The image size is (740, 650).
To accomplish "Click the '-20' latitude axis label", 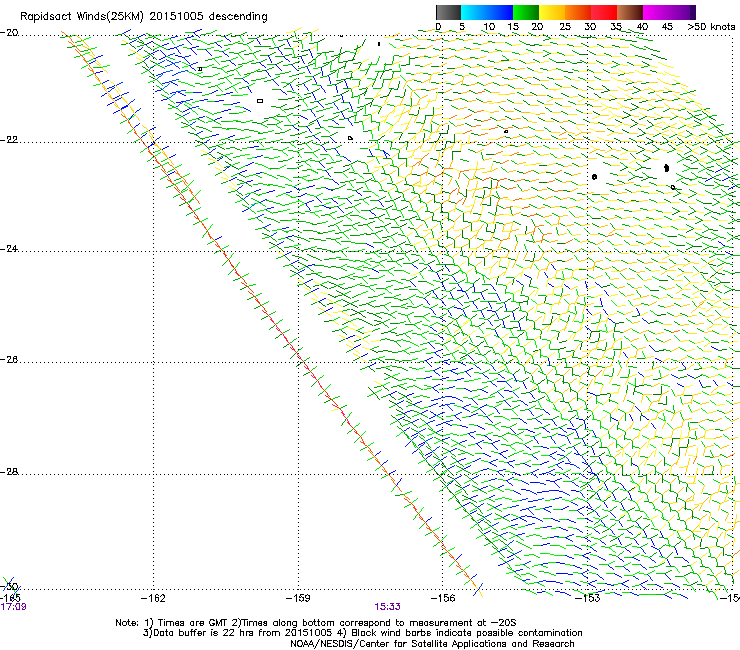I will pos(9,33).
